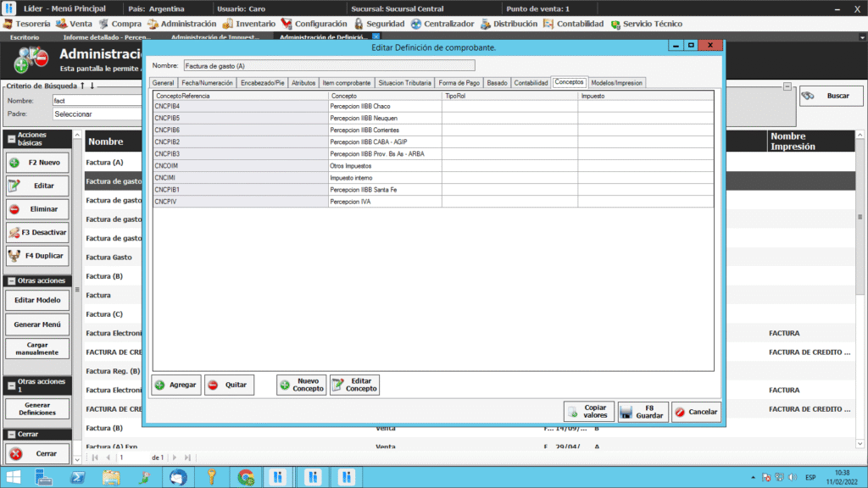Cancel editing with the Cancelar button
The height and width of the screenshot is (488, 868).
[x=696, y=412]
